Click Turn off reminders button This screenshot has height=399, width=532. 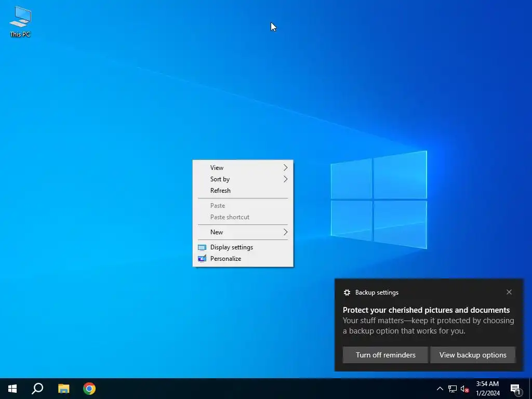point(385,355)
